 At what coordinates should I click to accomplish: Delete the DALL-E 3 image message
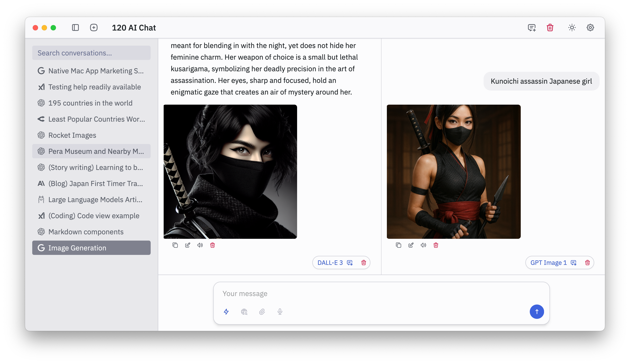(212, 245)
